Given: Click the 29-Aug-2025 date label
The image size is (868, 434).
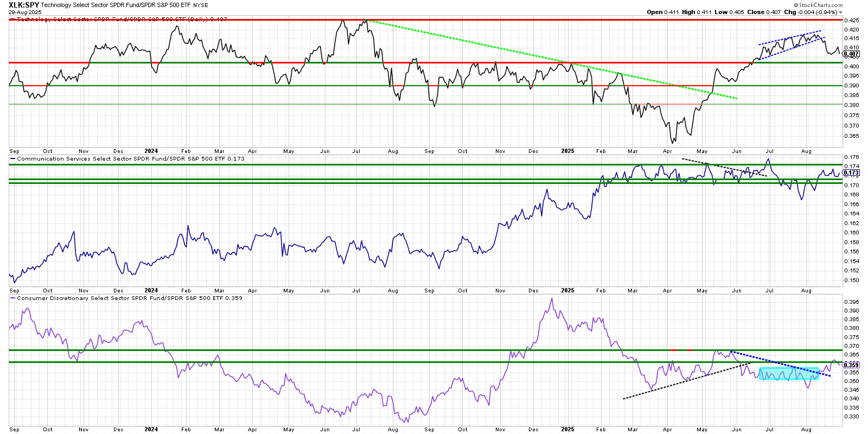Looking at the screenshot, I should 24,12.
